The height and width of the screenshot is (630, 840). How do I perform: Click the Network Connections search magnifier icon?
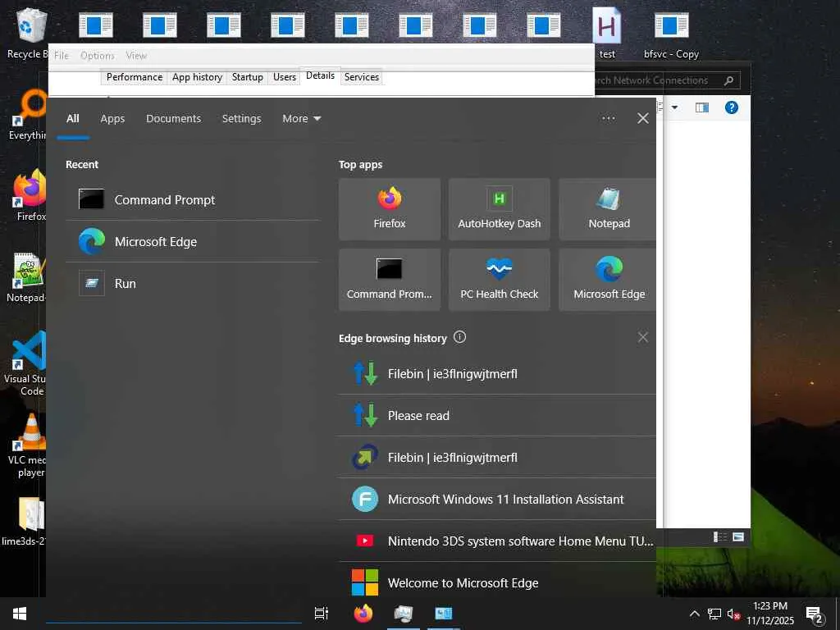pyautogui.click(x=728, y=80)
